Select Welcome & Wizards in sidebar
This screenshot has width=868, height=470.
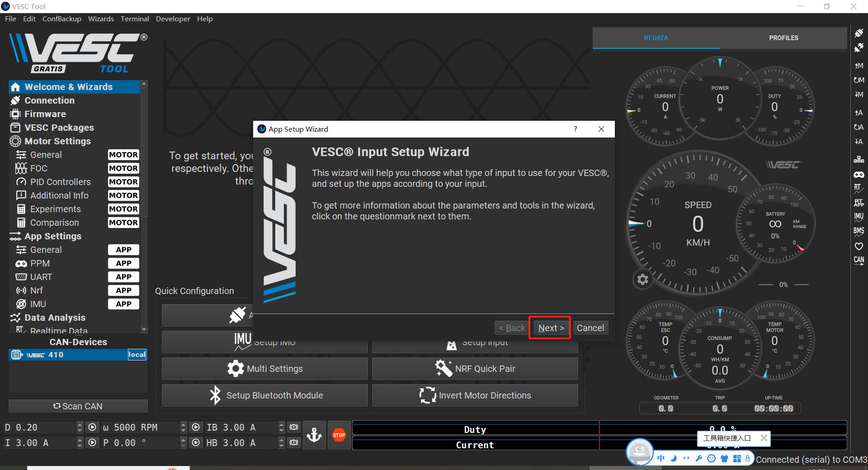[x=74, y=87]
